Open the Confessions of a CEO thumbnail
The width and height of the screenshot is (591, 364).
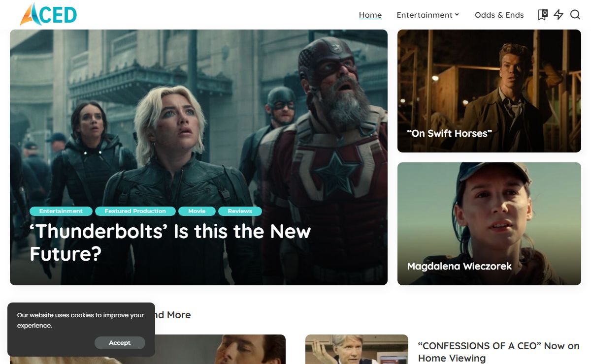pos(357,349)
